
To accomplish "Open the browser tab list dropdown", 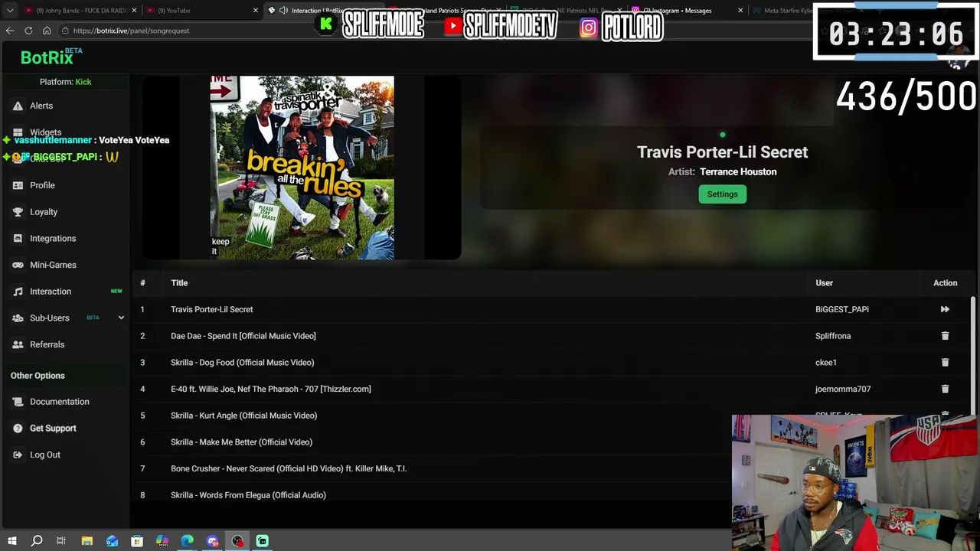I will tap(10, 11).
